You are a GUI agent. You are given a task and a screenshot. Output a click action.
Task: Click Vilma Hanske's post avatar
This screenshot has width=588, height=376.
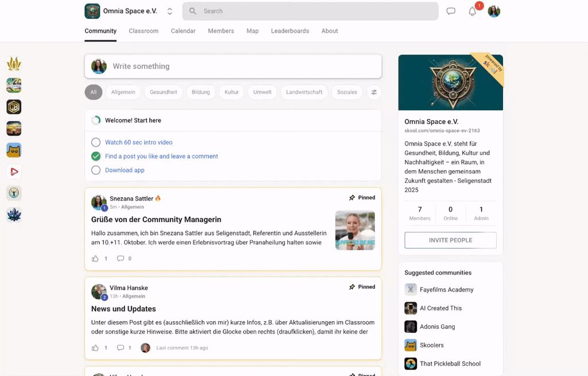tap(99, 292)
